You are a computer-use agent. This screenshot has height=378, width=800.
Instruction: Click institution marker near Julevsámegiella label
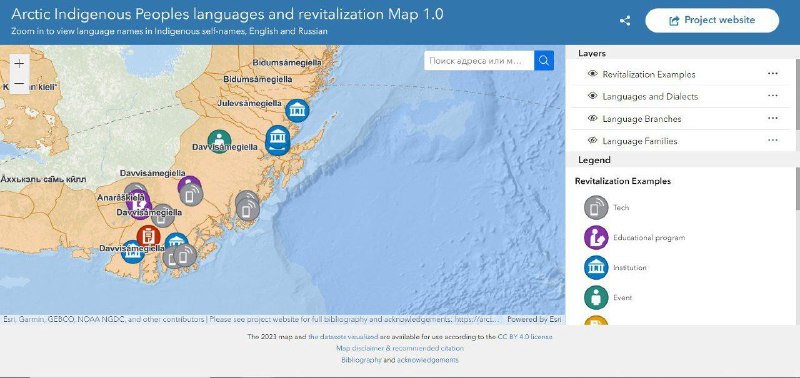coord(297,111)
